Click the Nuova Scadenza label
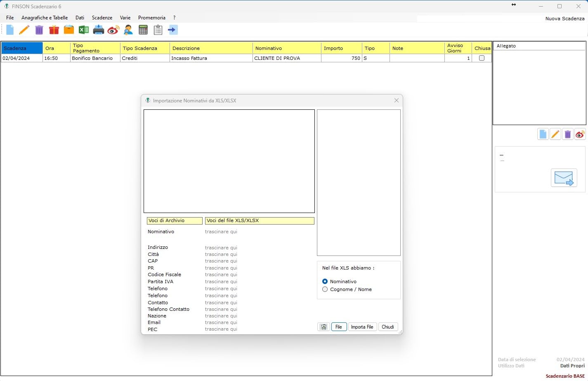The image size is (588, 381). point(565,19)
